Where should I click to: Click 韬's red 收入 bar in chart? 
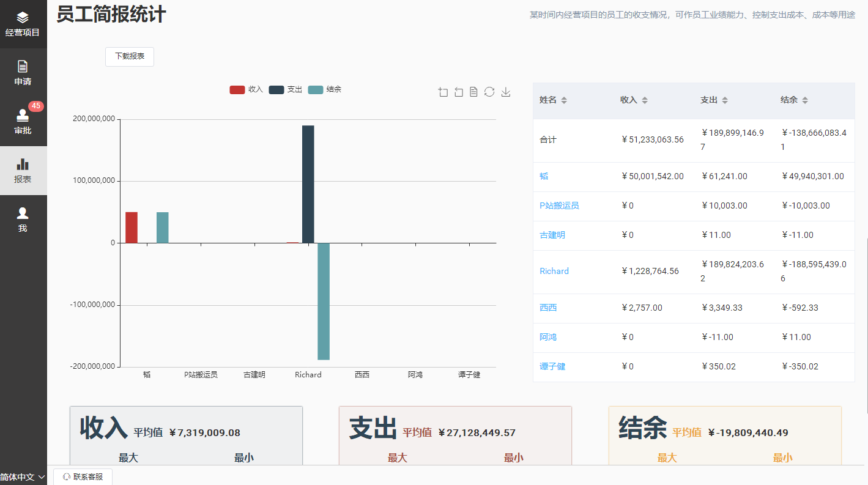coord(132,228)
